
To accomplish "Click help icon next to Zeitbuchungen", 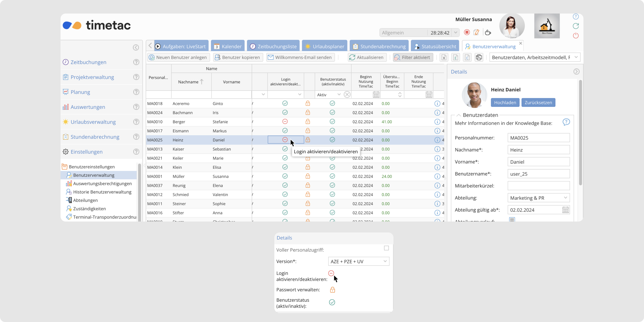I will 136,62.
